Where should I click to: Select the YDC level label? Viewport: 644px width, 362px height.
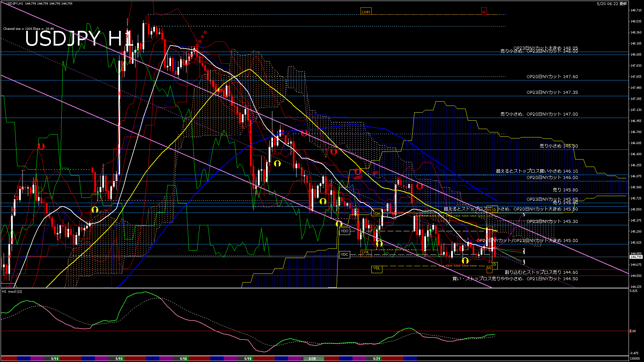(344, 254)
